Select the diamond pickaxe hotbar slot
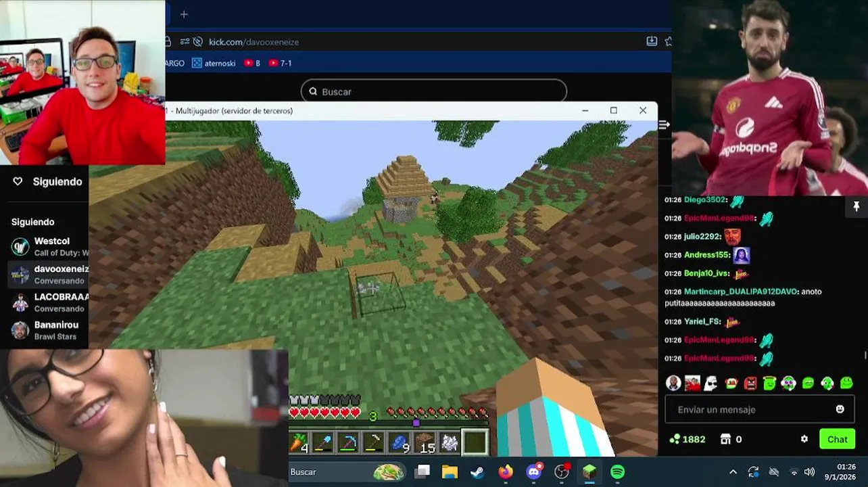Screen dimensions: 868x487 click(x=349, y=442)
